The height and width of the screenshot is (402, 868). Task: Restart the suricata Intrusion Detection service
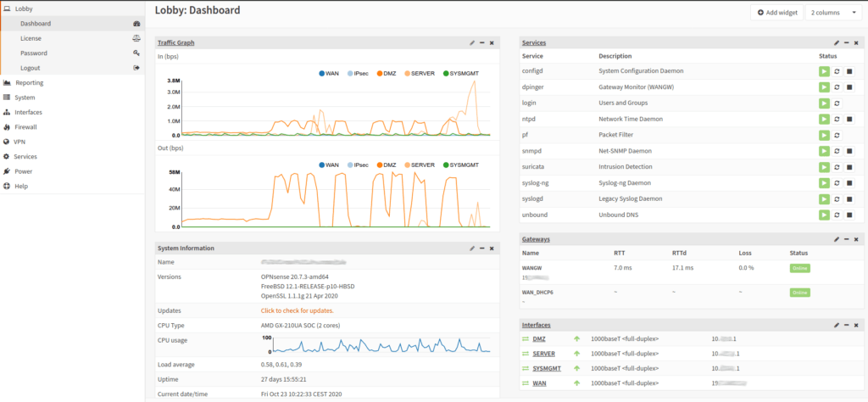click(837, 167)
